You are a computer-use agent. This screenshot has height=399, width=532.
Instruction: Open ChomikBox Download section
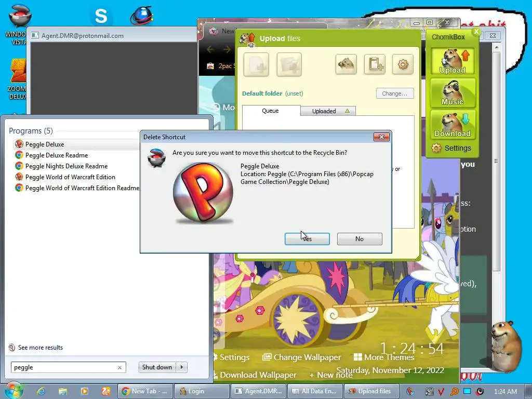click(453, 125)
